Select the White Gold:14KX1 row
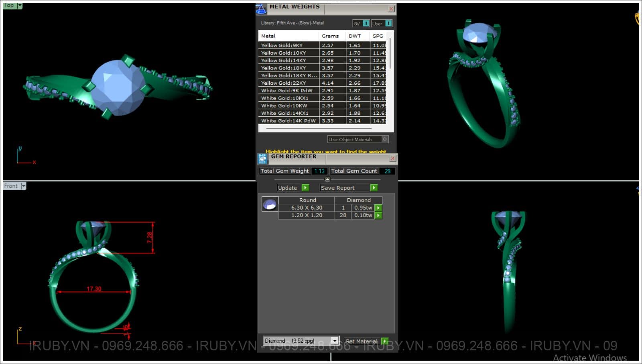Image resolution: width=642 pixels, height=364 pixels. [323, 113]
